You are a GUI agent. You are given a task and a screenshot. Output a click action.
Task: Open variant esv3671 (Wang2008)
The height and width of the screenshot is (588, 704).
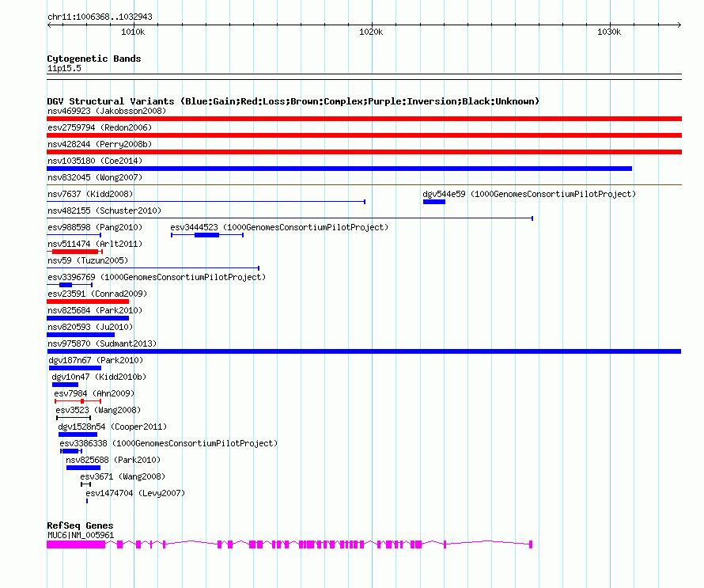click(x=123, y=476)
